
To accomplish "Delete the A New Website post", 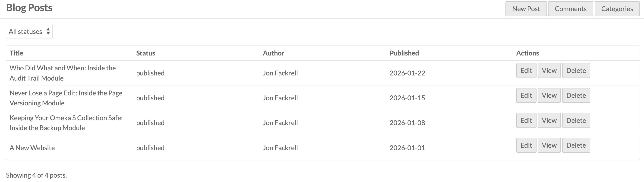I will point(576,145).
